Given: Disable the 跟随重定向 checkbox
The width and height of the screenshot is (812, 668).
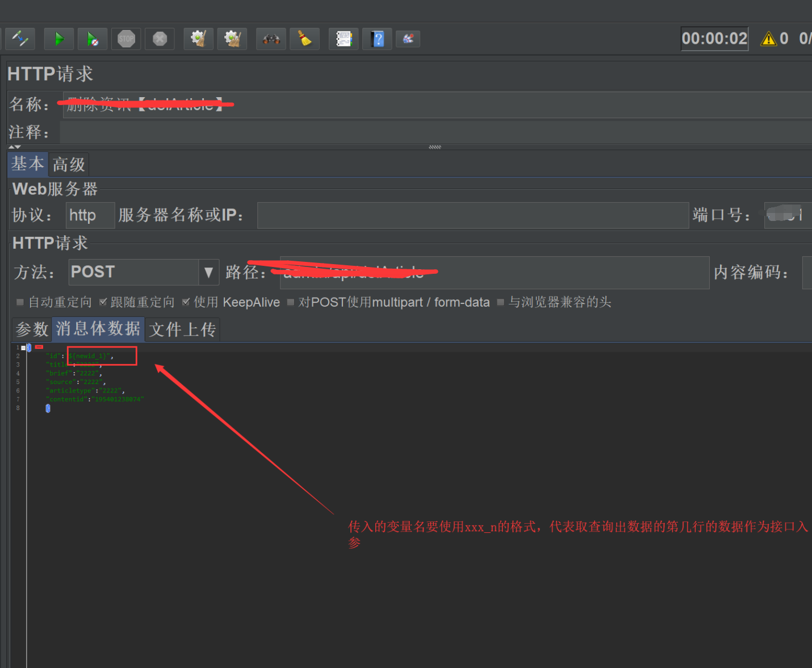Looking at the screenshot, I should [x=104, y=302].
